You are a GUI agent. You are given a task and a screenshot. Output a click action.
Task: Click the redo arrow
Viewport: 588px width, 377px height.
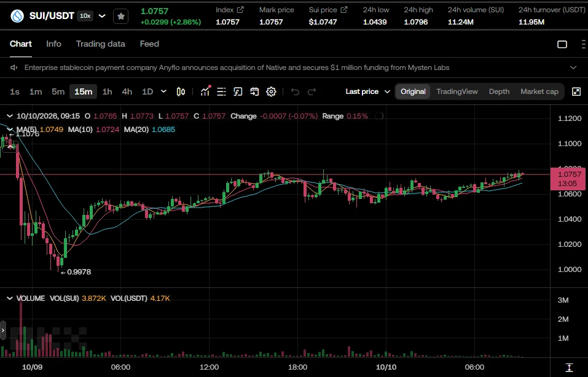(x=312, y=91)
